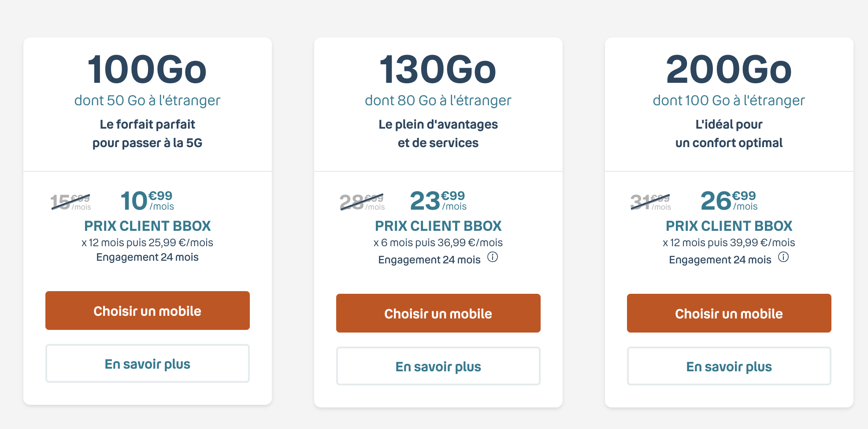
Task: Click the crossed-out 15€99 old price
Action: click(71, 202)
